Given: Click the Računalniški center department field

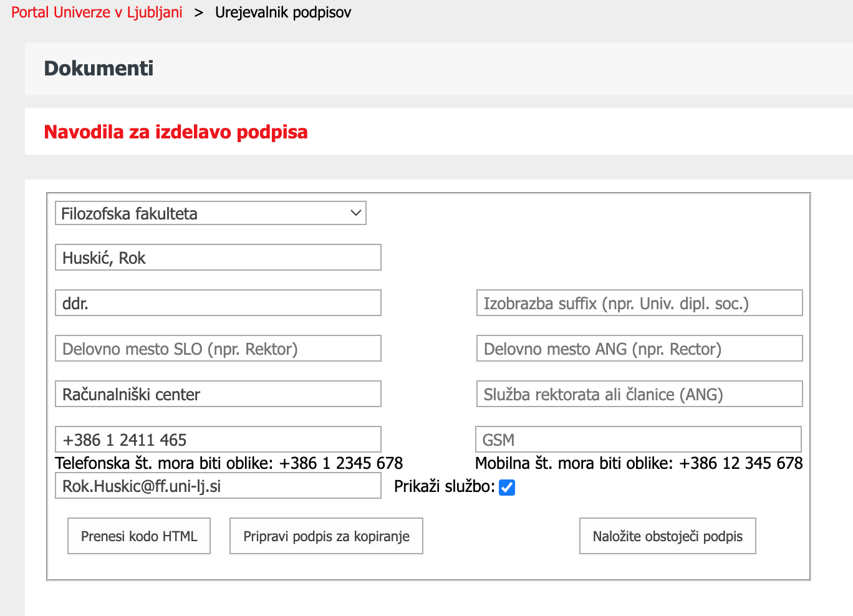Looking at the screenshot, I should (218, 394).
